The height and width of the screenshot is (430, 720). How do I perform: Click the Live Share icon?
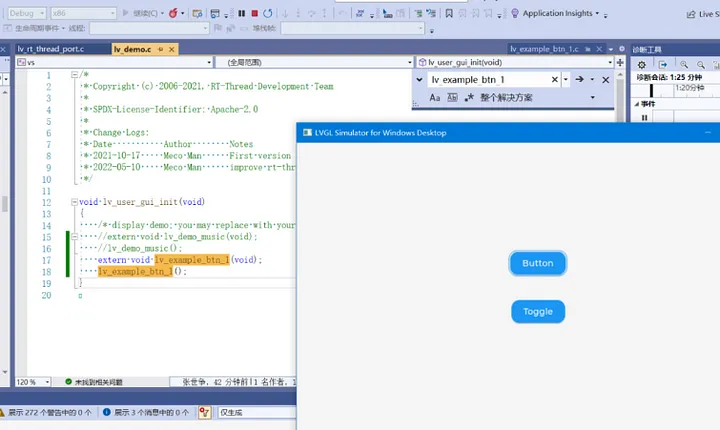click(x=691, y=14)
